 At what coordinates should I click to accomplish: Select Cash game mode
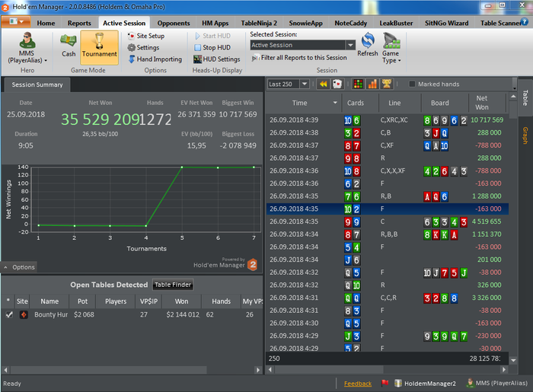tap(69, 46)
